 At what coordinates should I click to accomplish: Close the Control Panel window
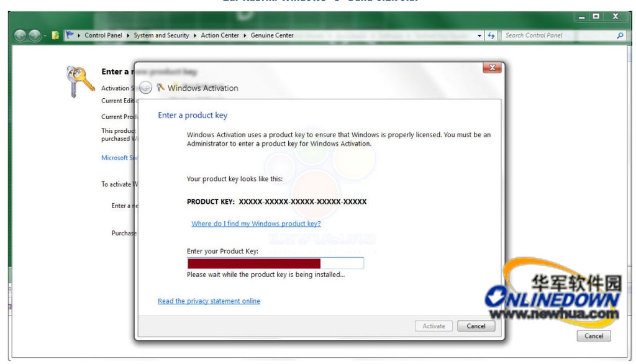(x=616, y=17)
